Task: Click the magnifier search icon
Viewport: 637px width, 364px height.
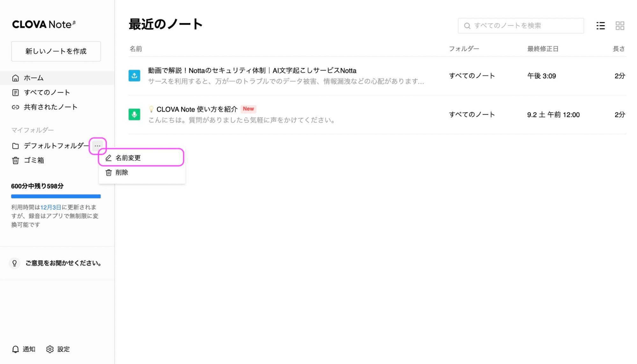Action: click(x=467, y=26)
